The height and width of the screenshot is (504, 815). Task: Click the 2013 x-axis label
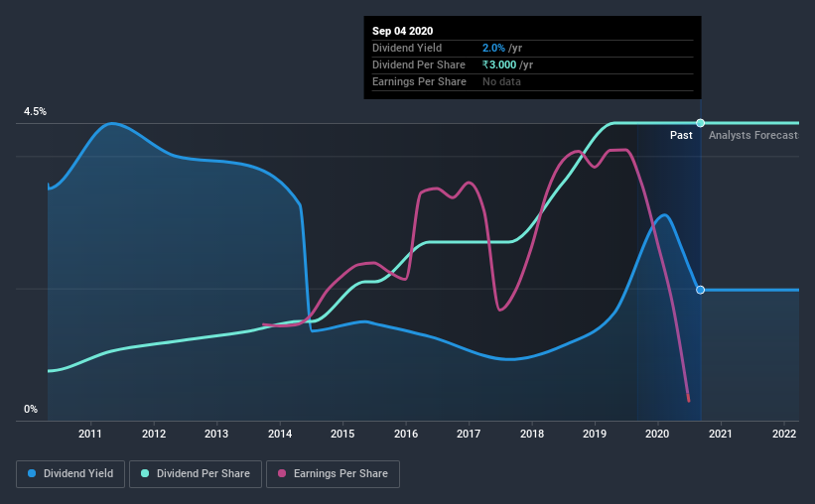click(216, 434)
